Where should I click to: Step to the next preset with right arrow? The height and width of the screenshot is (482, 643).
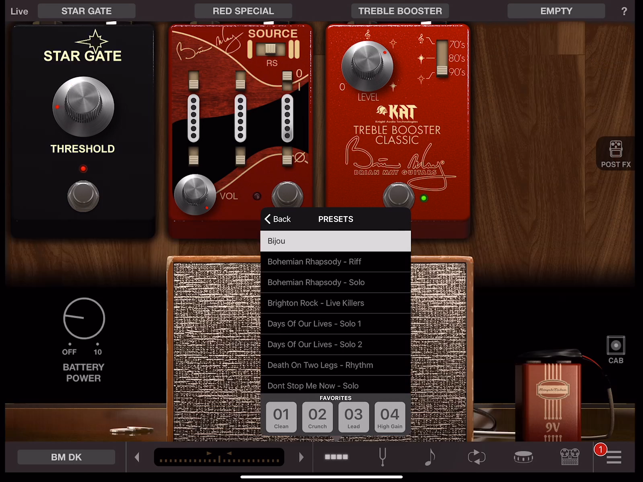tap(301, 457)
